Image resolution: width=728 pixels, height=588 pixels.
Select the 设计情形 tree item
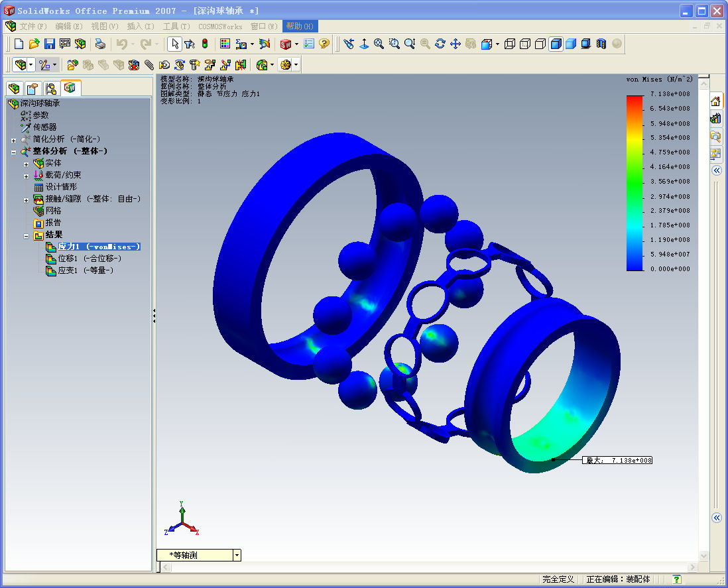pos(61,186)
